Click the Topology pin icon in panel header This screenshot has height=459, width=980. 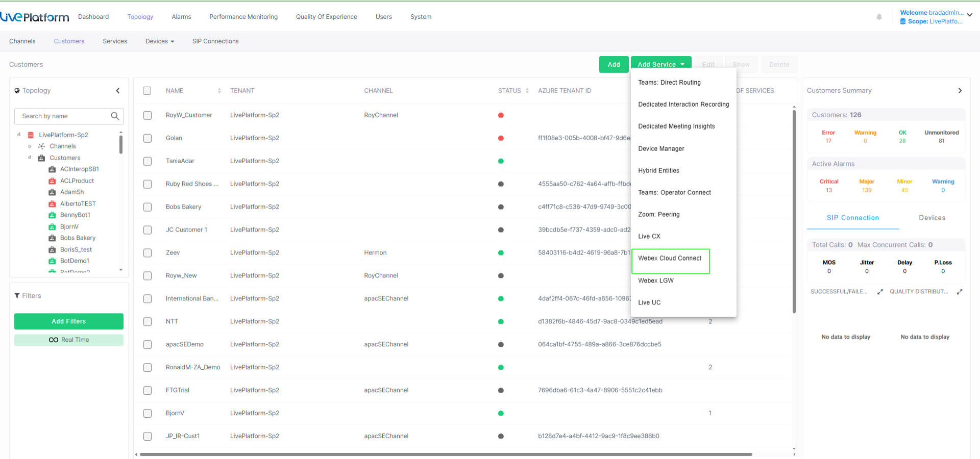(x=17, y=91)
